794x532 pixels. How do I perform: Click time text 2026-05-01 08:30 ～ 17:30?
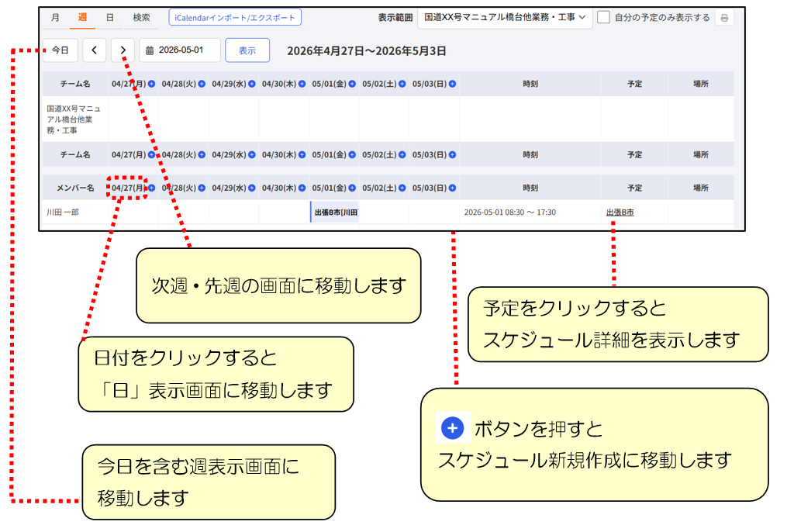coord(510,212)
